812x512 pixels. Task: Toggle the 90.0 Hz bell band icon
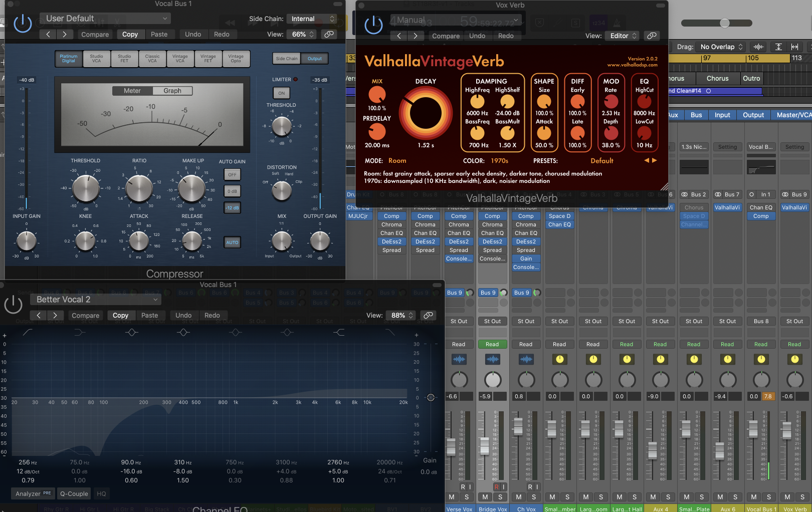pos(131,332)
